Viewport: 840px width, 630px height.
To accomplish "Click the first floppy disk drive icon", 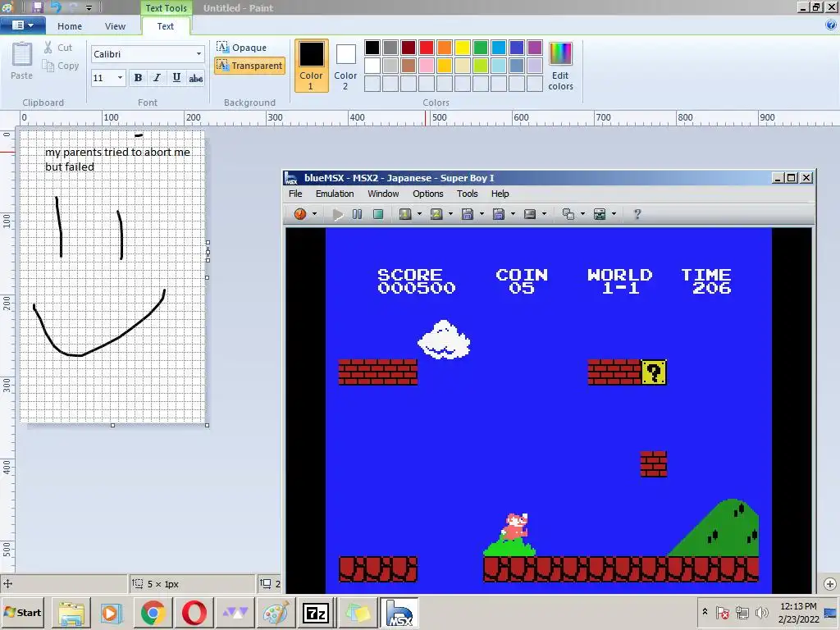I will tap(467, 214).
